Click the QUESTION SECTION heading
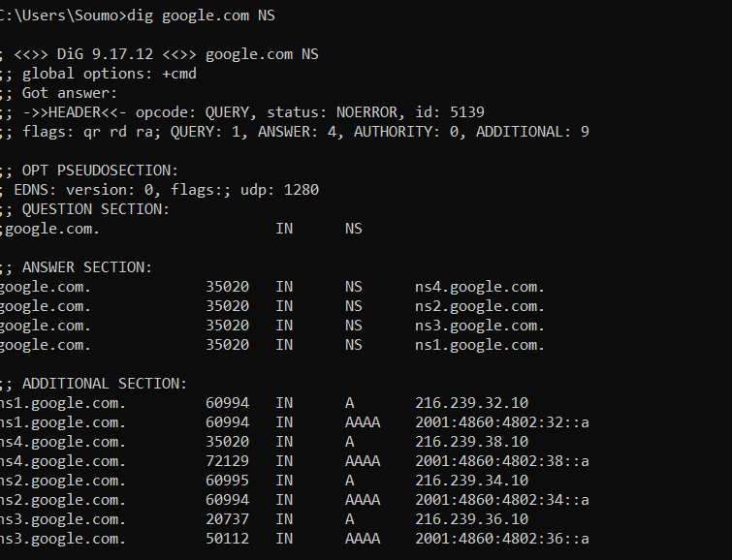 [96, 209]
